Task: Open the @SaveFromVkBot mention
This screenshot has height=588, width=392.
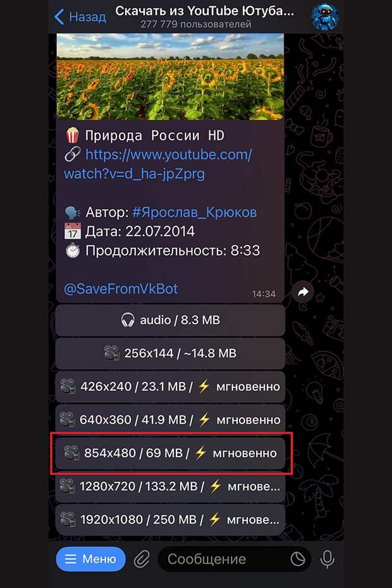Action: click(x=121, y=289)
